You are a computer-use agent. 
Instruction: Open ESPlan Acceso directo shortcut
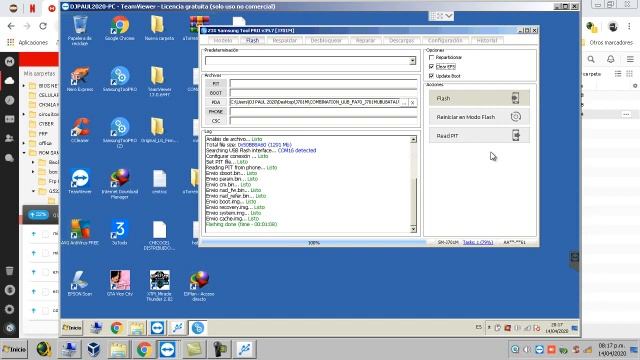click(x=199, y=286)
